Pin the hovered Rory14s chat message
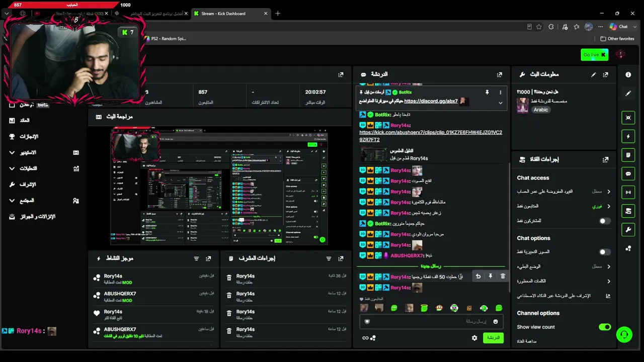Image resolution: width=644 pixels, height=362 pixels. coord(491,276)
